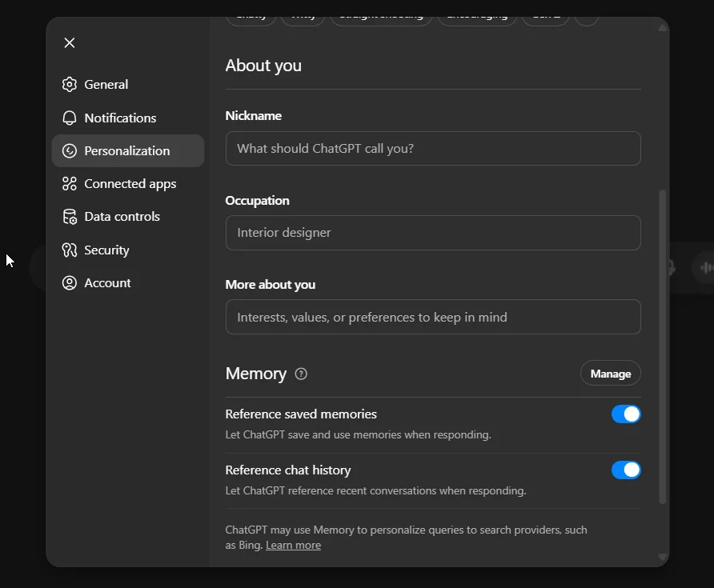Click the Memory help question mark icon
Screen dimensions: 714x588
pyautogui.click(x=301, y=374)
